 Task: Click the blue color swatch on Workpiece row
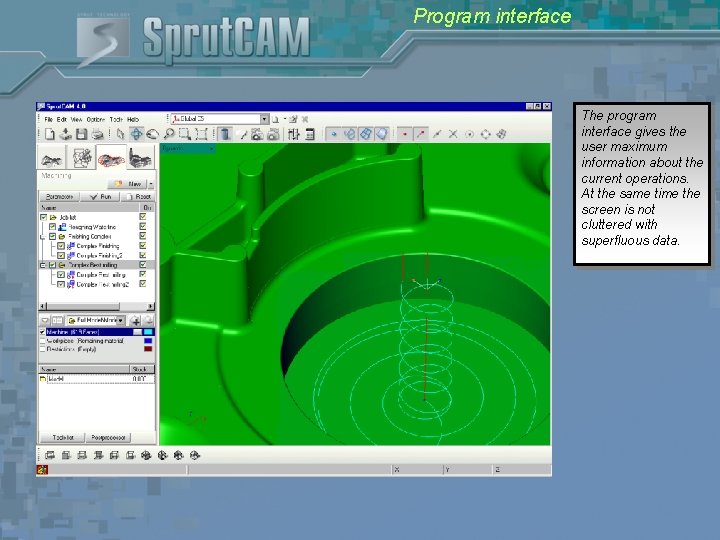pyautogui.click(x=148, y=341)
